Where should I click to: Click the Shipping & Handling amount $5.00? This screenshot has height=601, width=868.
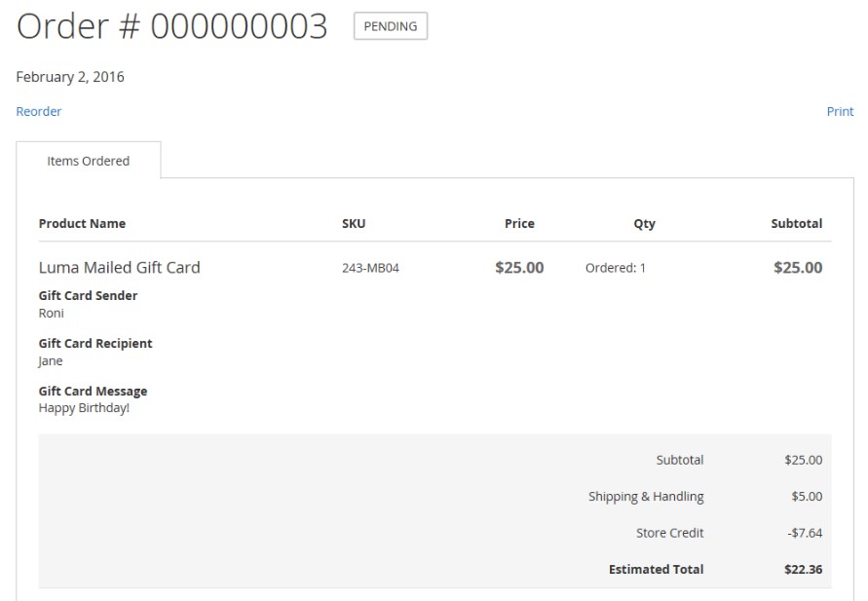coord(807,497)
